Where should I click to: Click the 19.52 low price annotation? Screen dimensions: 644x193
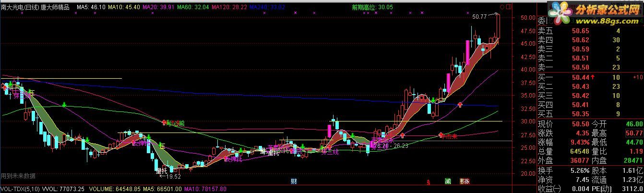[174, 176]
